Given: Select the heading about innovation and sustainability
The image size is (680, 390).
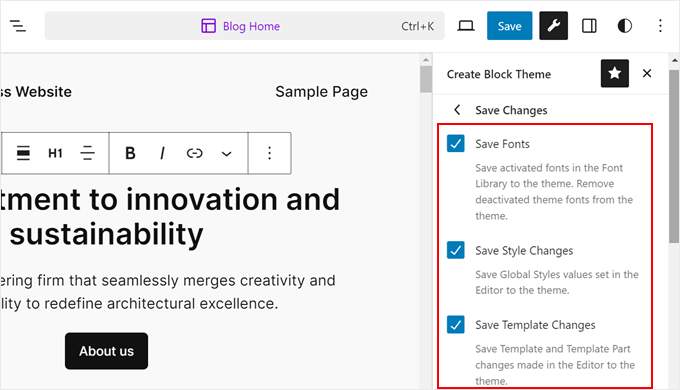Looking at the screenshot, I should (x=170, y=216).
